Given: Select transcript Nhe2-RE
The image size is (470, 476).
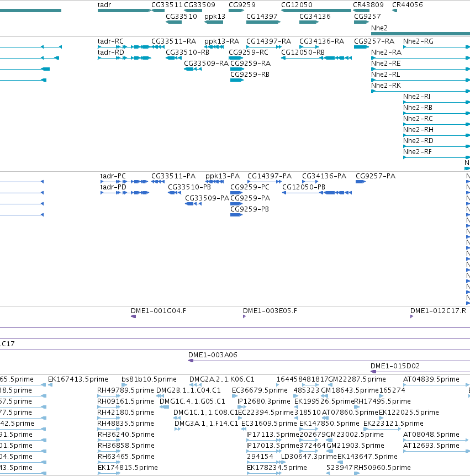Looking at the screenshot, I should pos(385,63).
